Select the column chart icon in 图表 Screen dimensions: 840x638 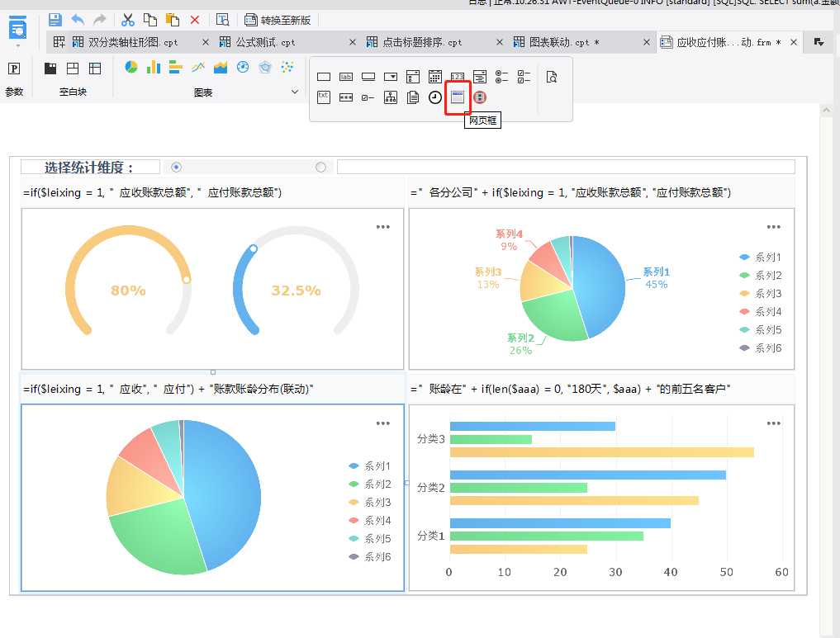pos(154,67)
